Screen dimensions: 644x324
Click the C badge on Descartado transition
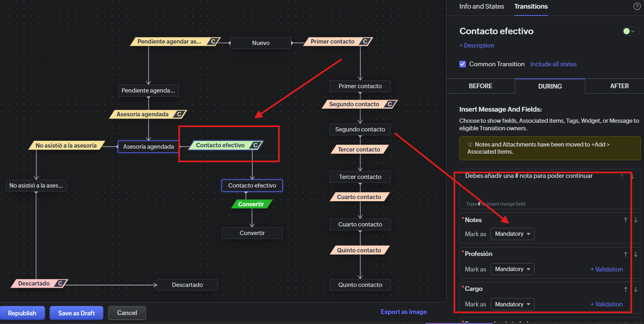click(x=60, y=284)
